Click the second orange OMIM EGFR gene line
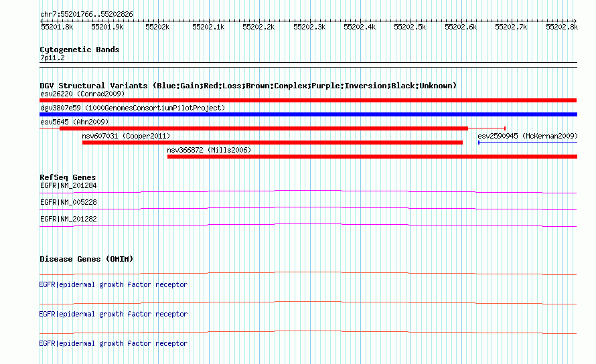The width and height of the screenshot is (596, 364). point(308,302)
